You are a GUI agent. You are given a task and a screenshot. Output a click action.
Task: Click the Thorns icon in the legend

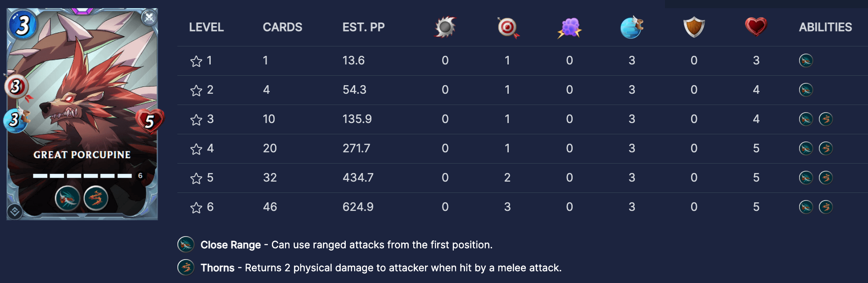pos(185,267)
